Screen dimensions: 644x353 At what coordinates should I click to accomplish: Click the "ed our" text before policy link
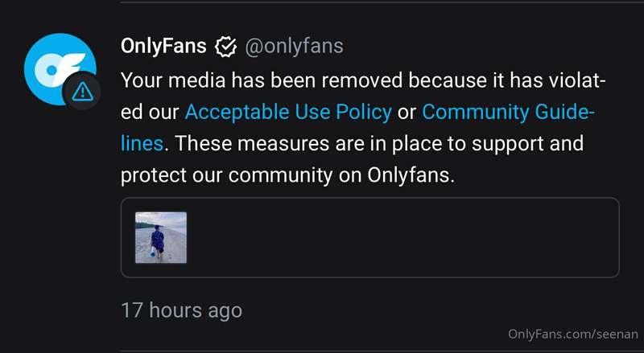click(150, 113)
